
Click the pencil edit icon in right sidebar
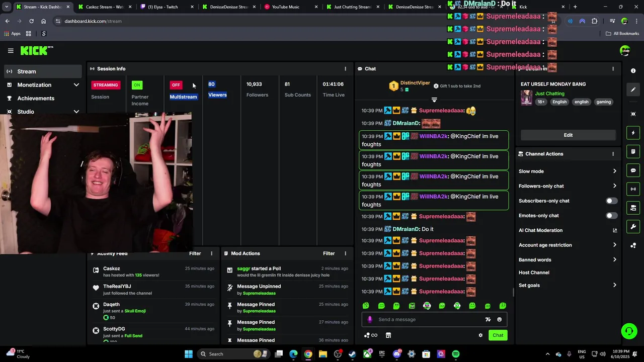633,89
